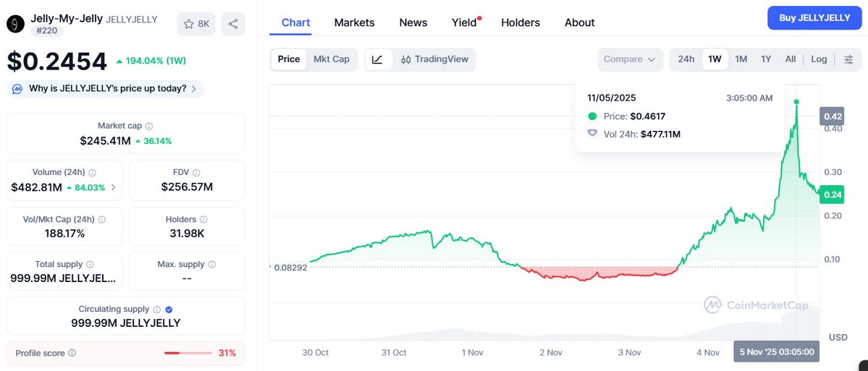Click the share icon button
868x371 pixels.
[233, 24]
